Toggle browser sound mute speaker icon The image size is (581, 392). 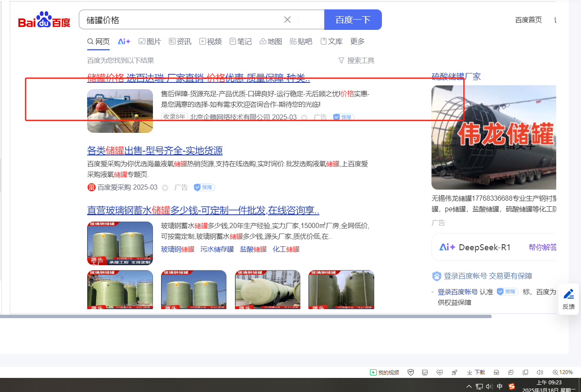pos(540,372)
